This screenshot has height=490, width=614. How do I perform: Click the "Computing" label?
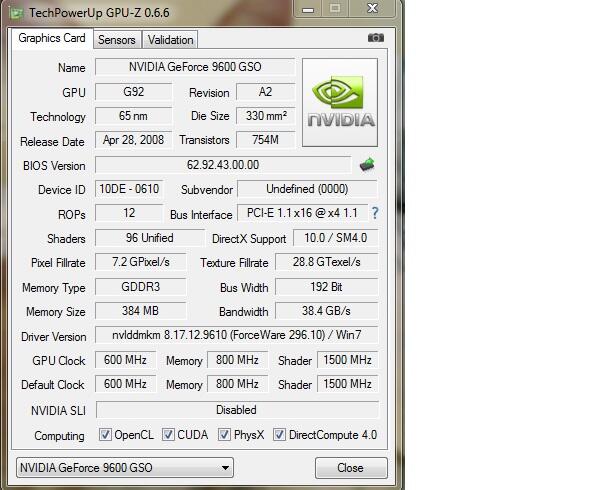tap(59, 436)
